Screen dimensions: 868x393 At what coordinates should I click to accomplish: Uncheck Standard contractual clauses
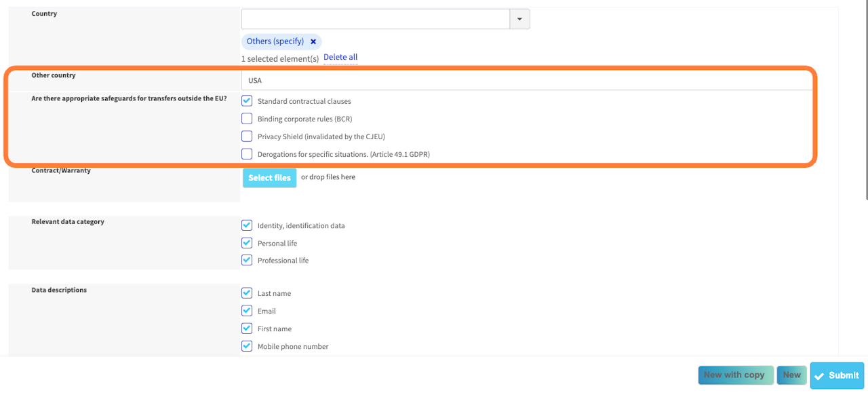pyautogui.click(x=247, y=101)
